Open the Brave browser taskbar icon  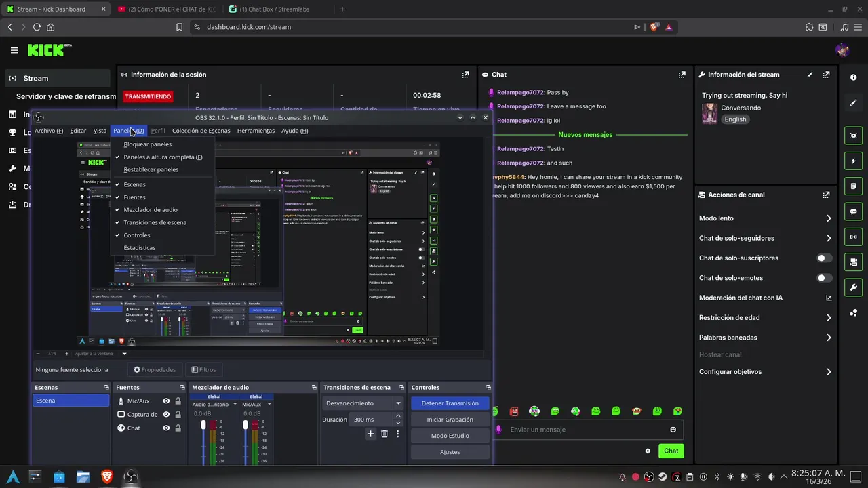click(x=106, y=476)
